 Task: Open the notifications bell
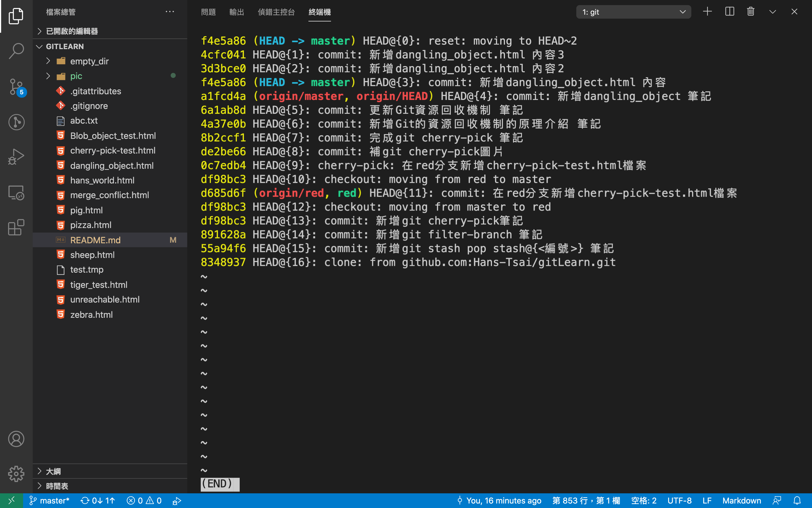(797, 501)
